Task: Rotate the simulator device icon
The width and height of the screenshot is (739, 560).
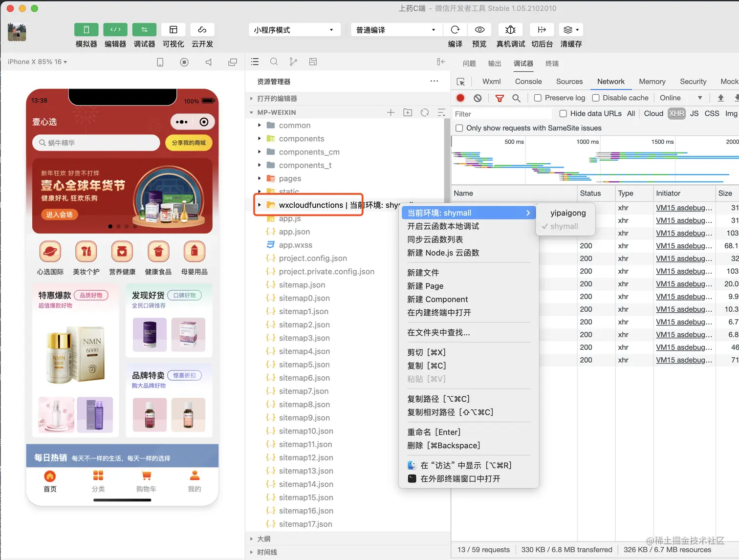Action: click(x=160, y=62)
